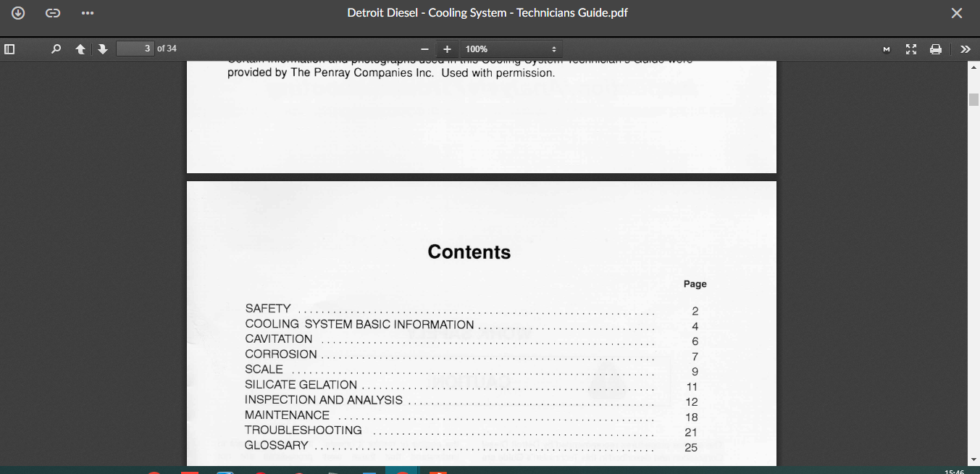The width and height of the screenshot is (980, 474).
Task: Expand the tools double-chevron menu
Action: pyautogui.click(x=966, y=49)
